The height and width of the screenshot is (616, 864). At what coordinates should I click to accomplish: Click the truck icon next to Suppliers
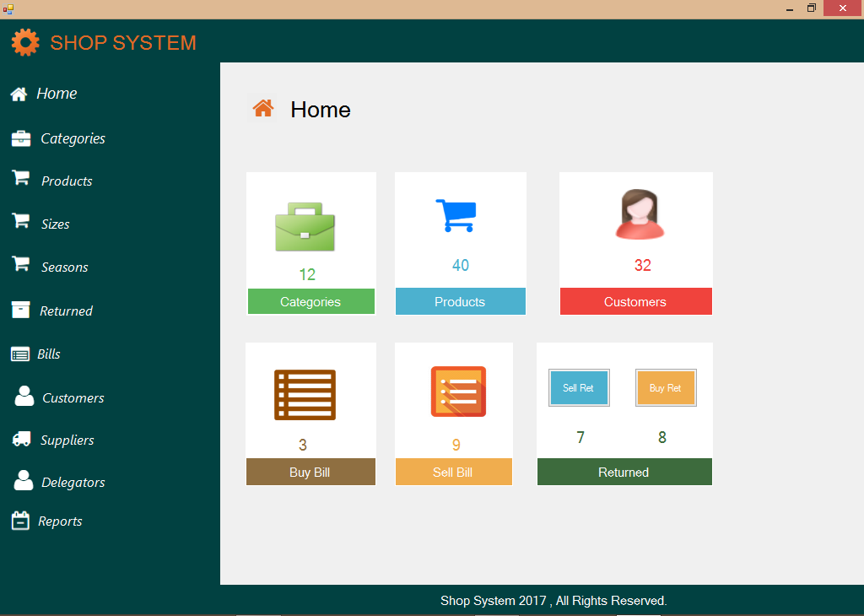[x=23, y=440]
